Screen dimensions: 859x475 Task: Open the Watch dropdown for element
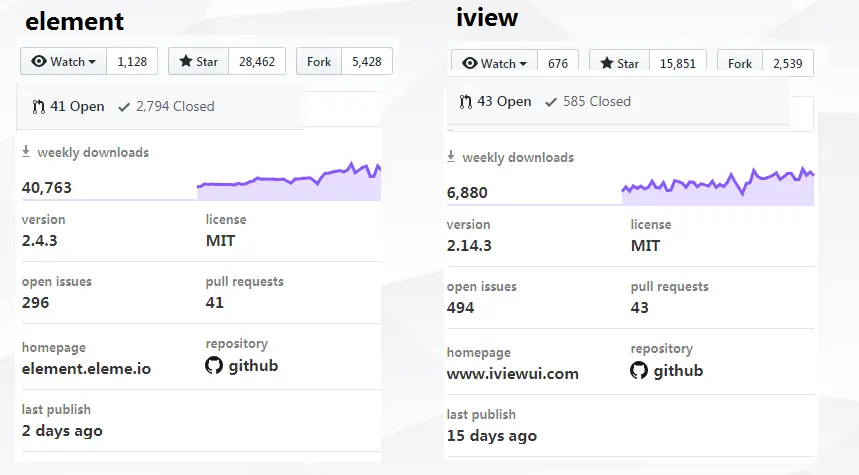64,61
